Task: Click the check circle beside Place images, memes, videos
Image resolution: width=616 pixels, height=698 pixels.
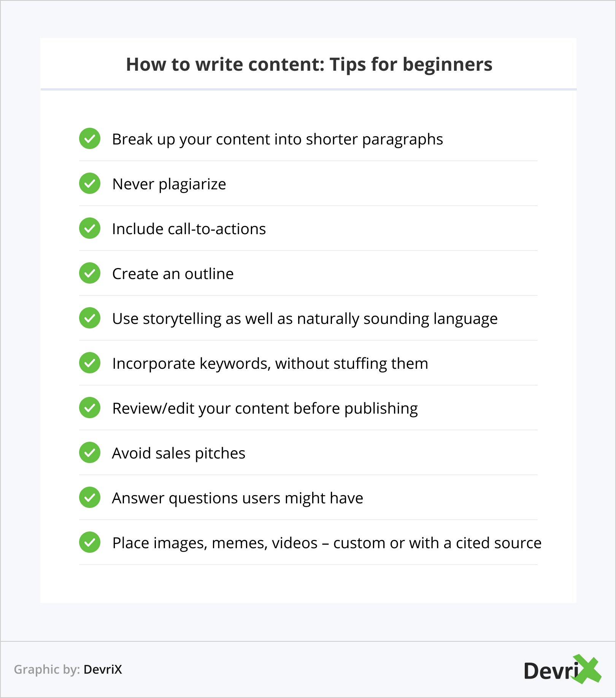Action: click(90, 543)
